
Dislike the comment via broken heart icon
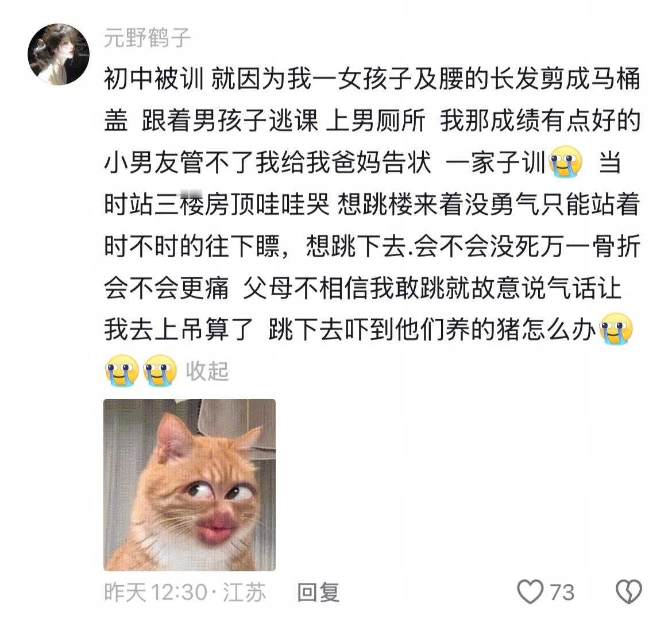click(x=629, y=591)
